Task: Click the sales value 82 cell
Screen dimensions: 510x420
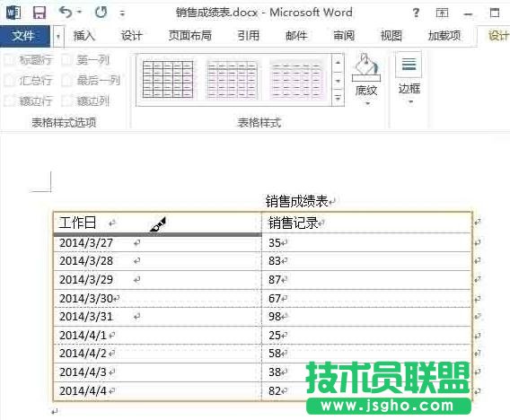Action: tap(366, 391)
